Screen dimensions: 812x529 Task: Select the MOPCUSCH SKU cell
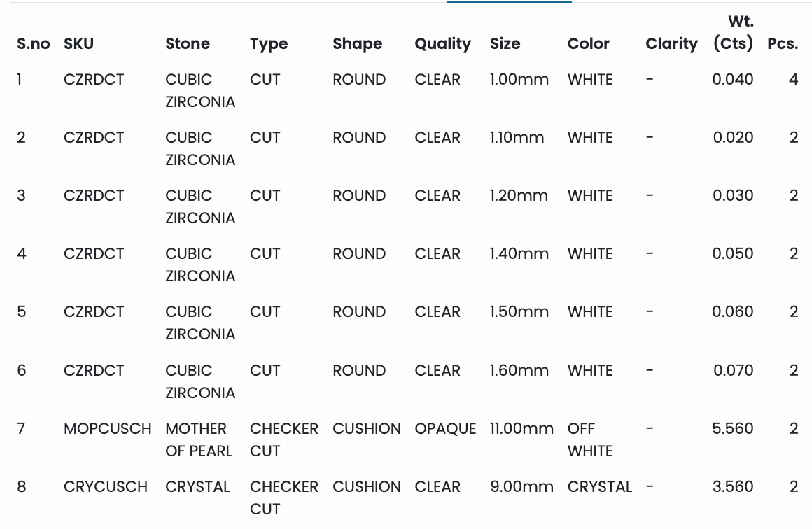click(107, 428)
